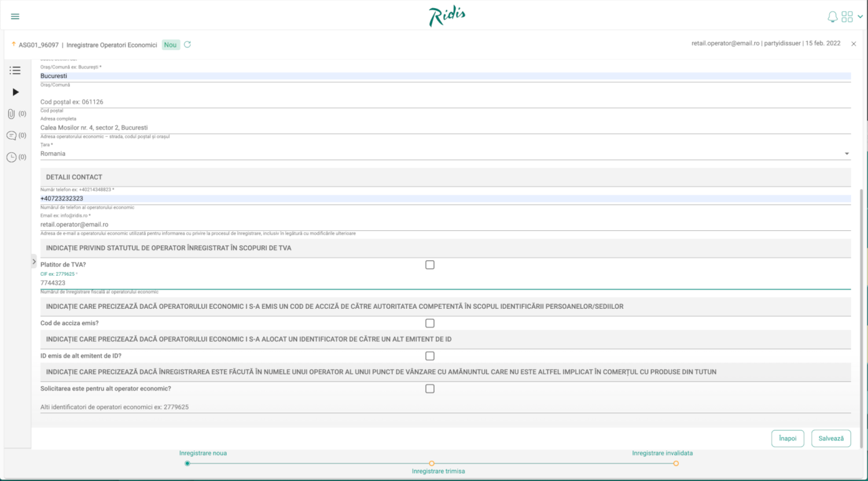Click the Inregistrare invalidata step marker
This screenshot has width=868, height=481.
tap(676, 463)
